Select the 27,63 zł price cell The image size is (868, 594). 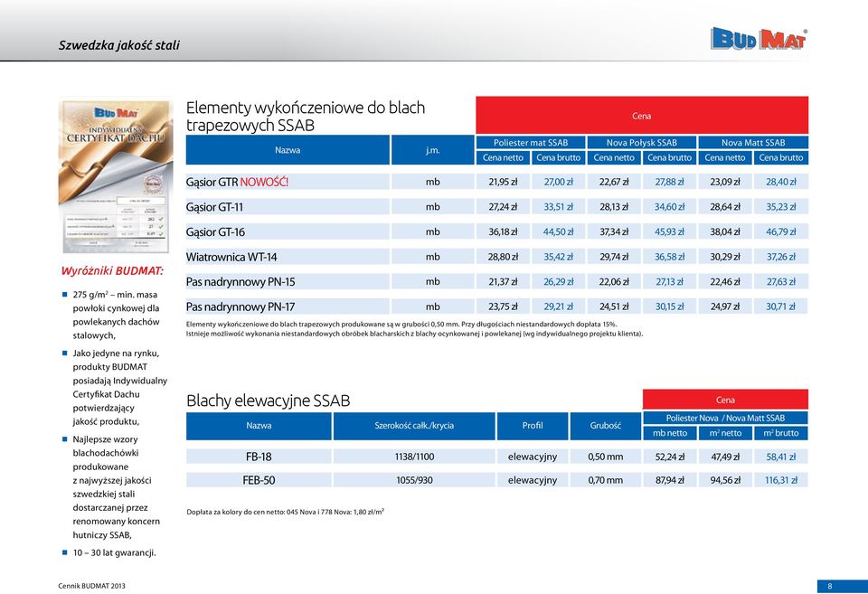[x=780, y=281]
